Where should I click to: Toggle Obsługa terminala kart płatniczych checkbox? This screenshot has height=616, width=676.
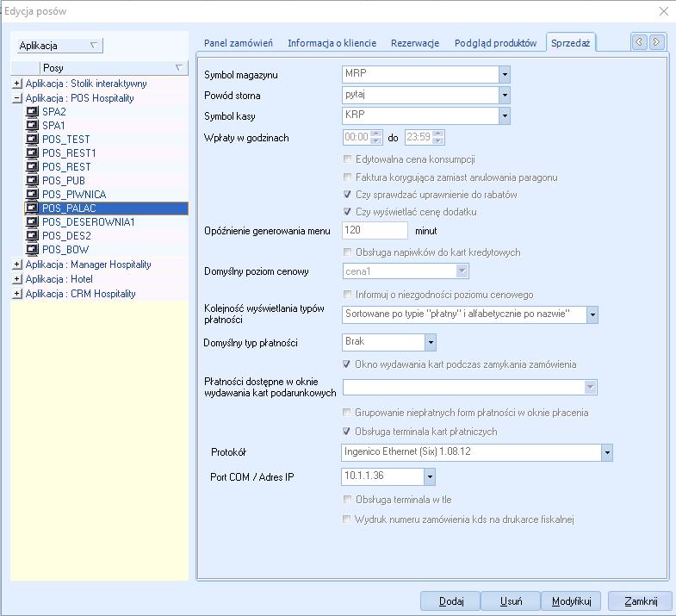346,432
